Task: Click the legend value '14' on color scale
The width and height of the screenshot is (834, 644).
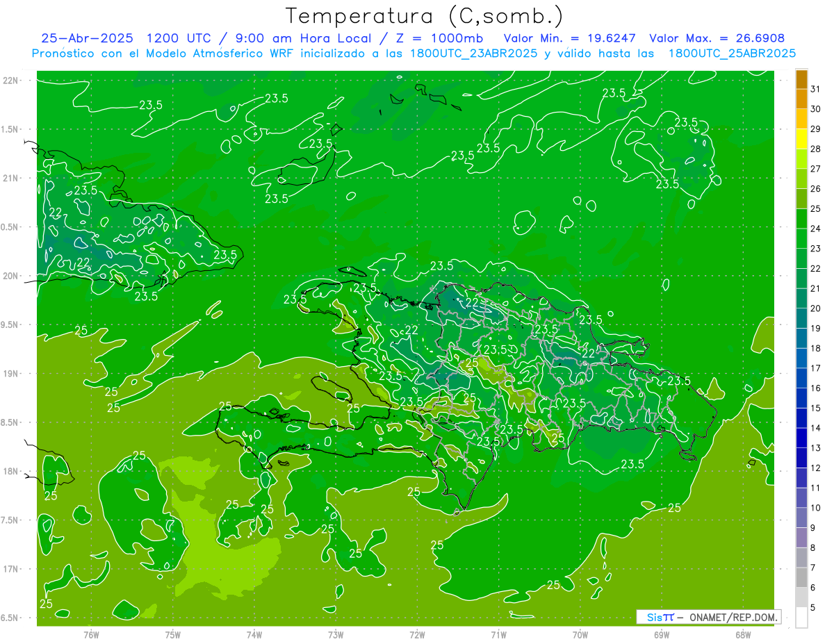Action: click(x=816, y=428)
